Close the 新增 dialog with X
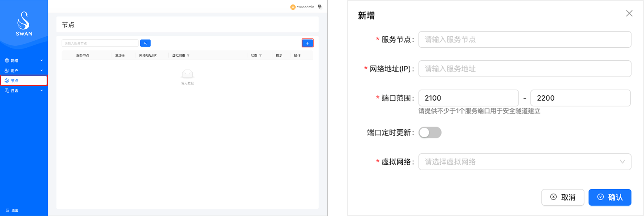This screenshot has height=216, width=644. [x=629, y=13]
